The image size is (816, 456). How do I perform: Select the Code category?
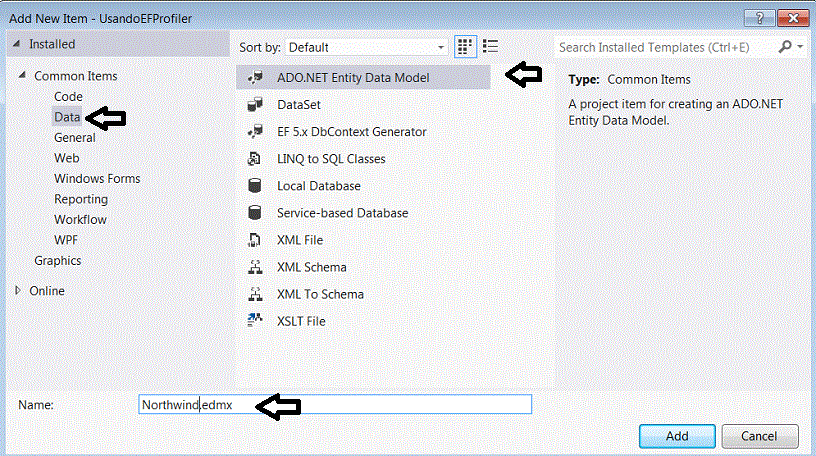pyautogui.click(x=68, y=96)
